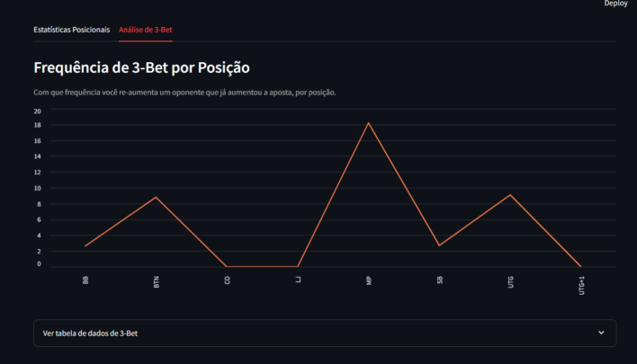Image resolution: width=637 pixels, height=364 pixels.
Task: Switch to Estatísticas Posicionais tab
Action: point(72,30)
